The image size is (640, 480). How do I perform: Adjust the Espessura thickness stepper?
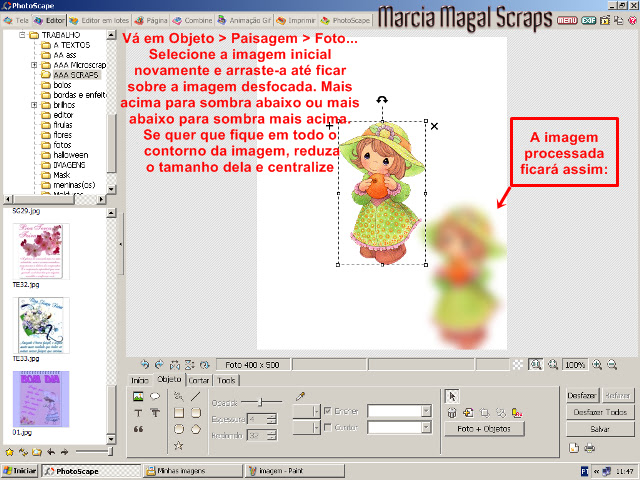pos(272,419)
